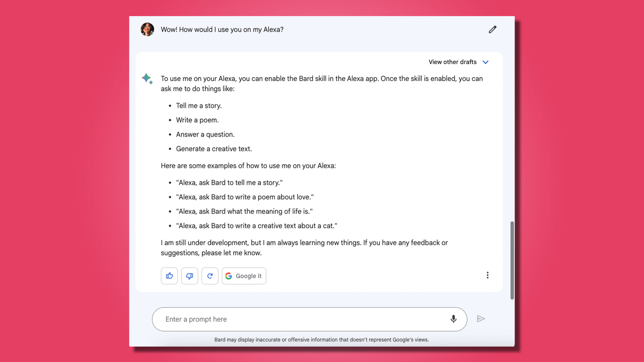Image resolution: width=644 pixels, height=362 pixels.
Task: Click the more options three-dot icon
Action: point(487,276)
